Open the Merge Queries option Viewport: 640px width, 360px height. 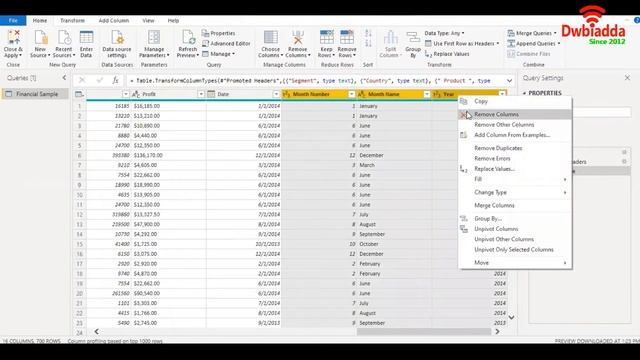coord(532,33)
